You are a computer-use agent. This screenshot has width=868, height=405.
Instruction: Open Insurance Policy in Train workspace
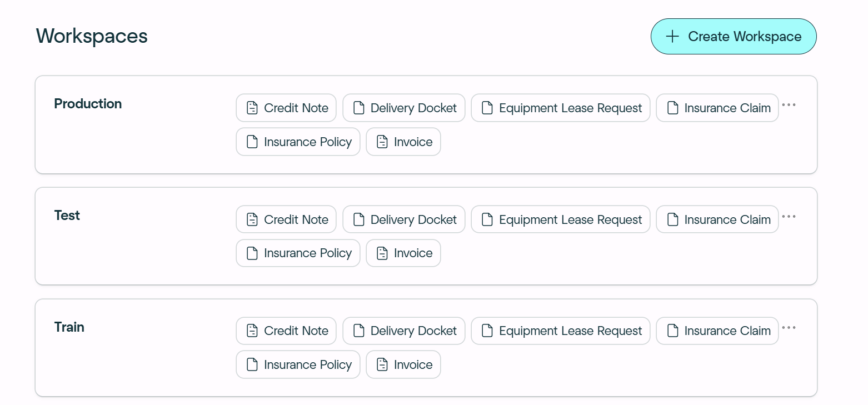click(x=298, y=364)
